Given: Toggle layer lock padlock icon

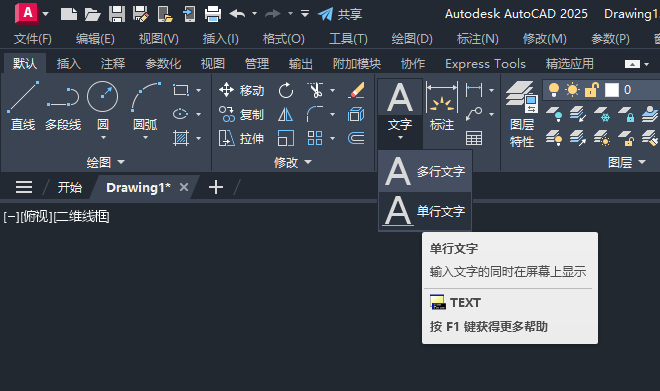Looking at the screenshot, I should tap(592, 90).
